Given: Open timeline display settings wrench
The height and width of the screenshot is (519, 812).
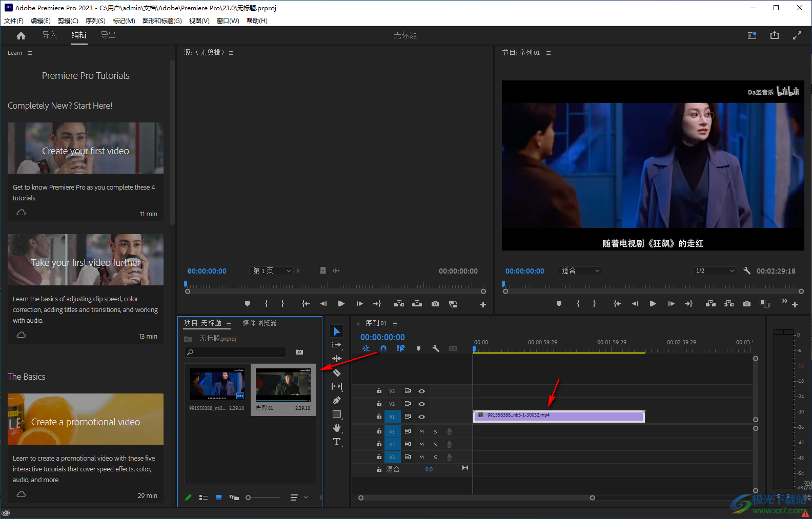Looking at the screenshot, I should [x=436, y=348].
